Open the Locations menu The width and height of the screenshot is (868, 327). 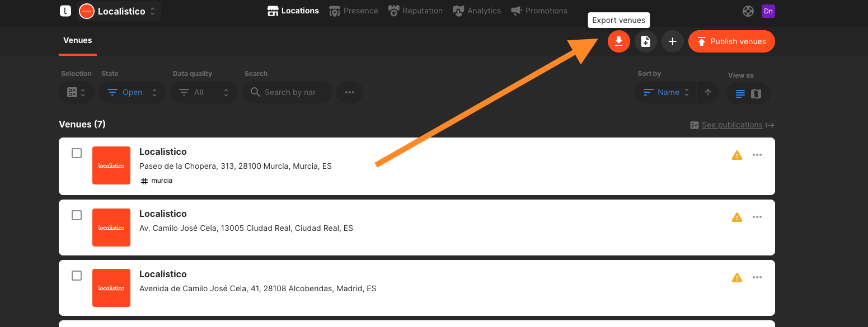tap(293, 11)
